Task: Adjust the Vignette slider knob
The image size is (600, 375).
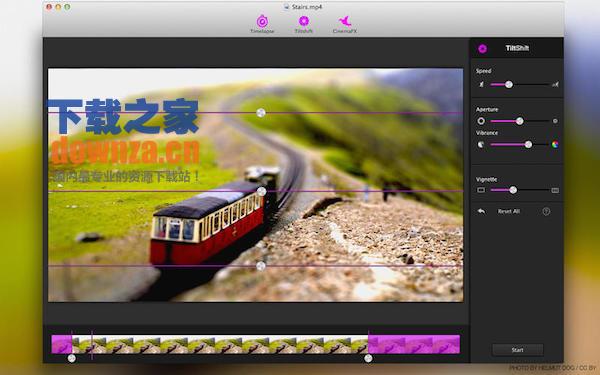Action: click(x=513, y=190)
